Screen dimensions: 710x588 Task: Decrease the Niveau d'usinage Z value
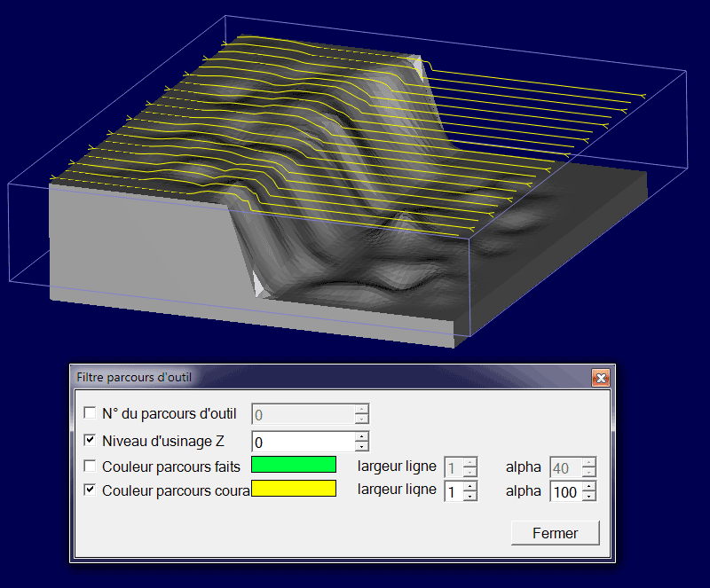(362, 447)
